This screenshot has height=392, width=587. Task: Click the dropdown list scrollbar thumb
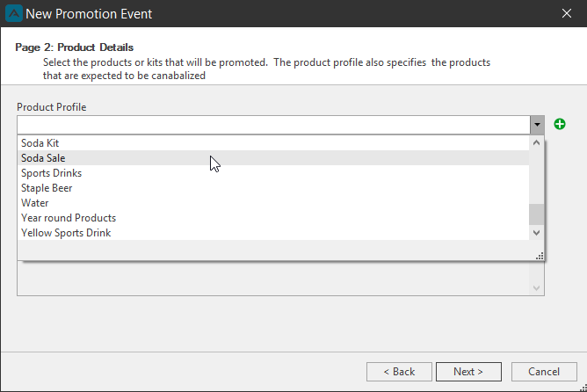(x=536, y=214)
